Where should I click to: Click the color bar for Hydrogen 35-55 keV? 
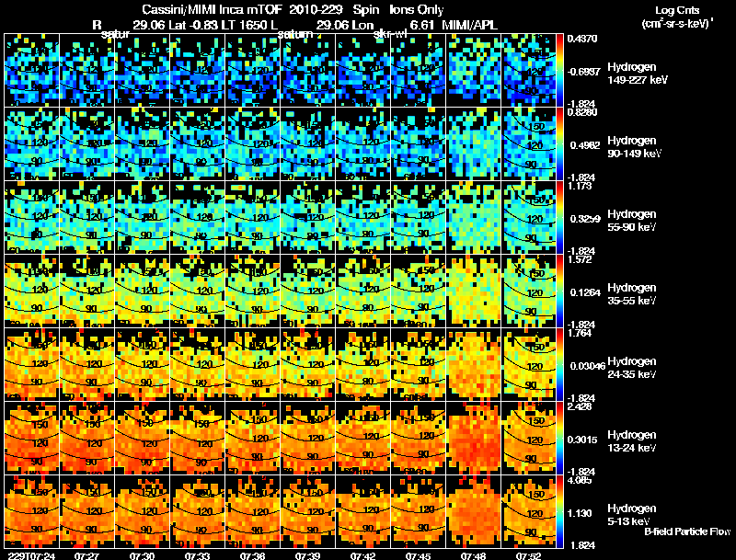click(560, 291)
